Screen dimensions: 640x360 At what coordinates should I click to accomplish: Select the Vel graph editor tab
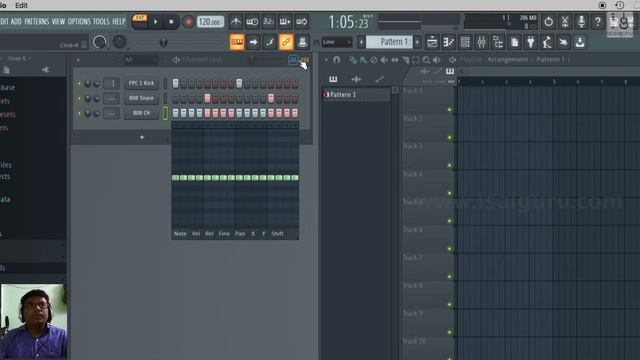coord(196,234)
